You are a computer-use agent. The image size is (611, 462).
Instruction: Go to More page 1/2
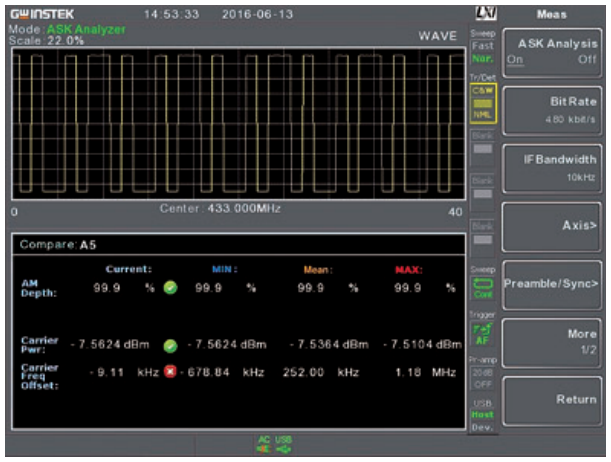pos(552,342)
